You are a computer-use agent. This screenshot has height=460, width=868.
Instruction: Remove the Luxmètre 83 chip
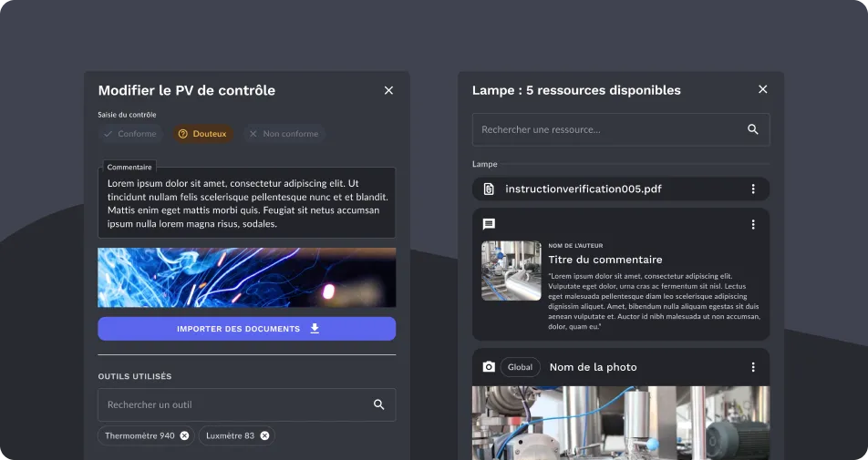coord(264,435)
